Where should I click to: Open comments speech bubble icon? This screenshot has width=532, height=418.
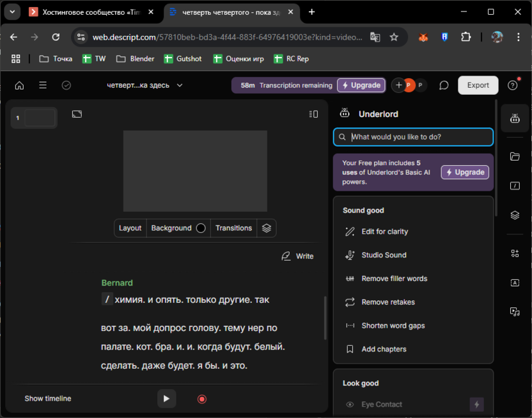pyautogui.click(x=444, y=85)
